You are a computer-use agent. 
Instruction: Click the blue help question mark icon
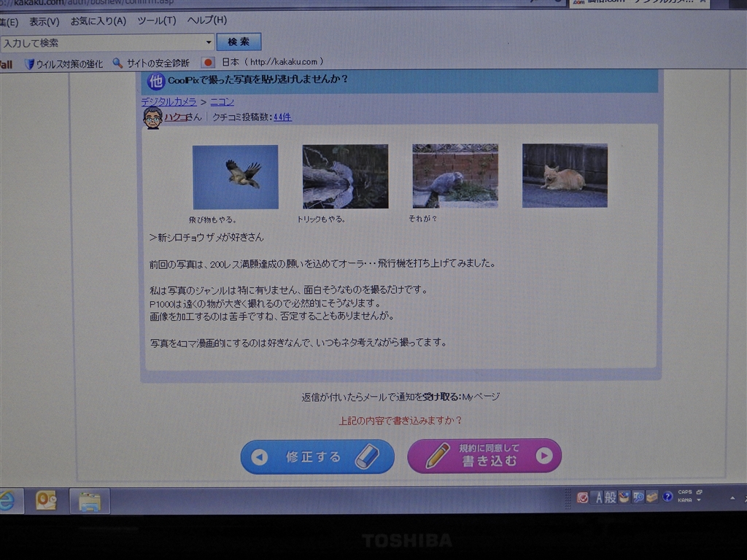point(667,497)
